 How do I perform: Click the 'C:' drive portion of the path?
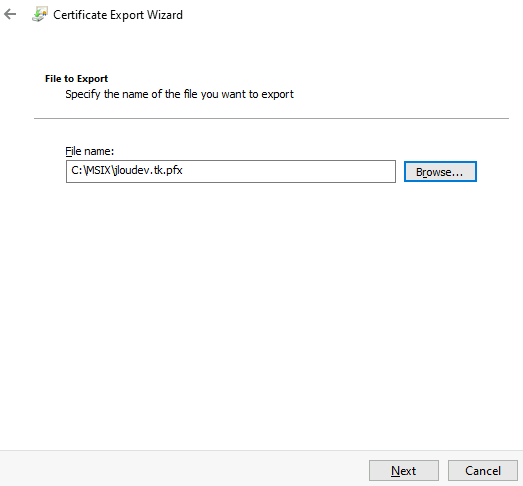[x=76, y=170]
